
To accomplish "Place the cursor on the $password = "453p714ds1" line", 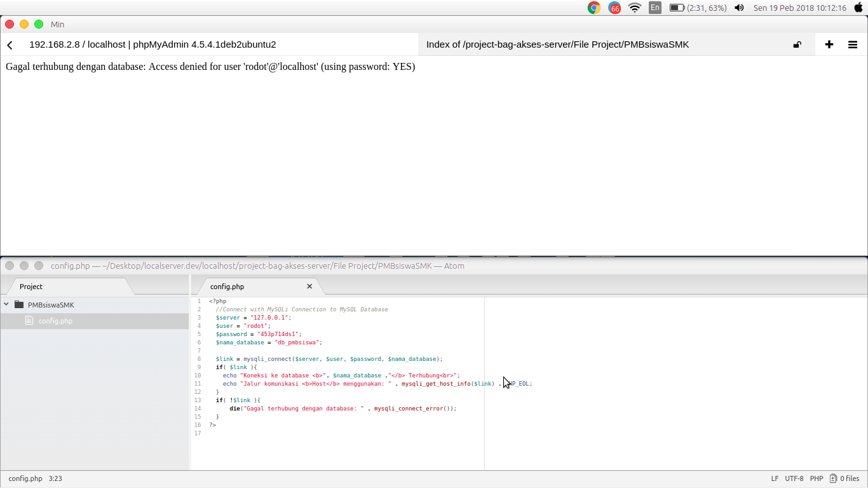I will pyautogui.click(x=259, y=334).
